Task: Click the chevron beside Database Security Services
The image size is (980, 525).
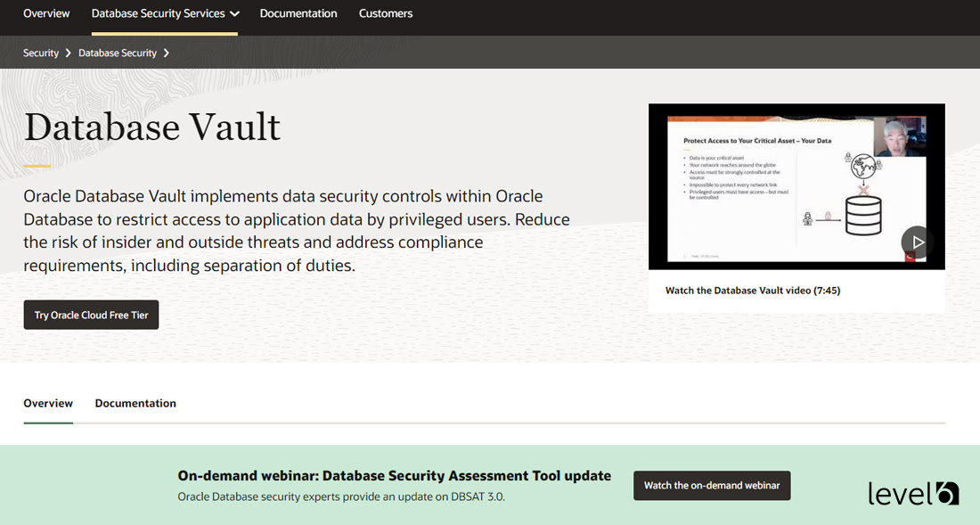Action: point(233,13)
